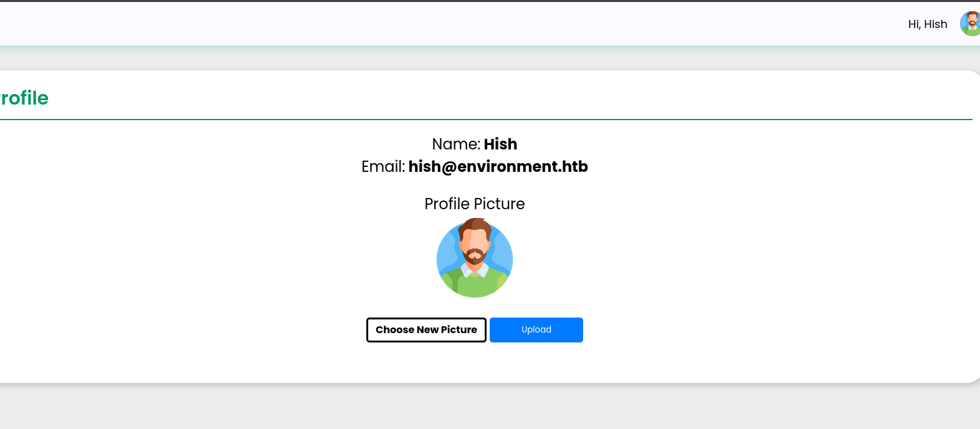This screenshot has height=429, width=980.
Task: Select the green Profile heading
Action: (x=24, y=98)
